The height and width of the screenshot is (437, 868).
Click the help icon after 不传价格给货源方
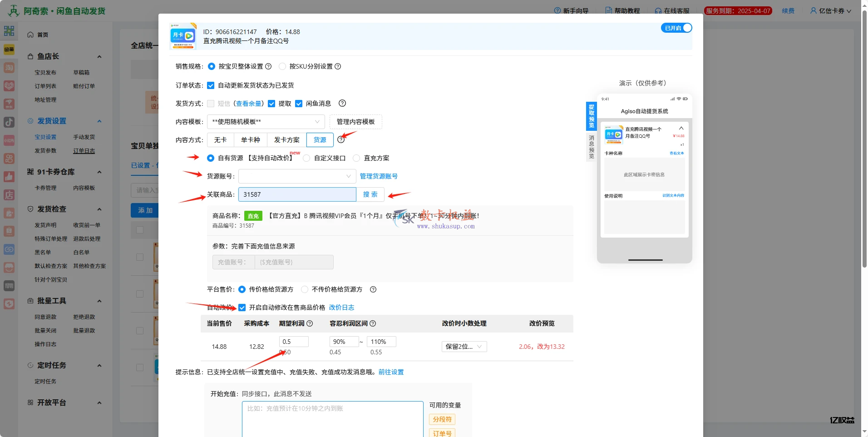[373, 289]
